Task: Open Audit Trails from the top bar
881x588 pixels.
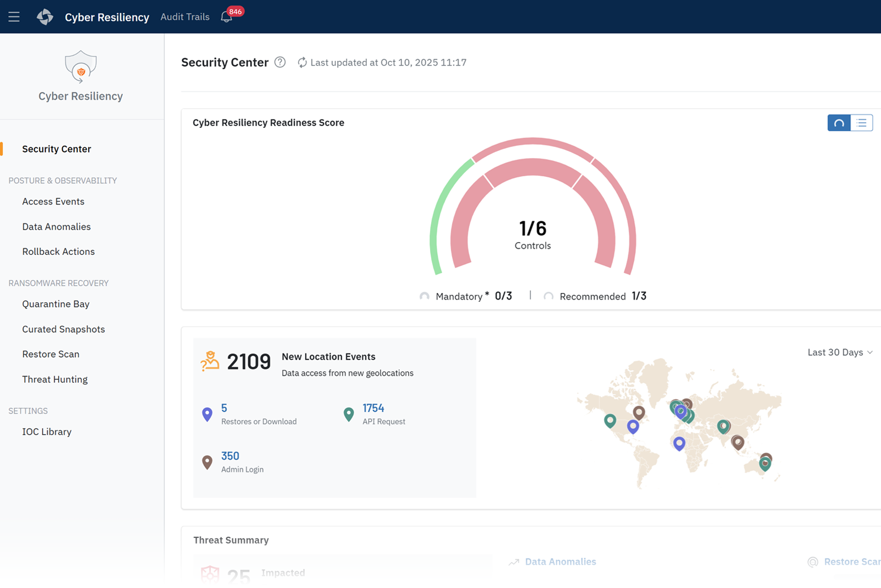Action: click(184, 17)
